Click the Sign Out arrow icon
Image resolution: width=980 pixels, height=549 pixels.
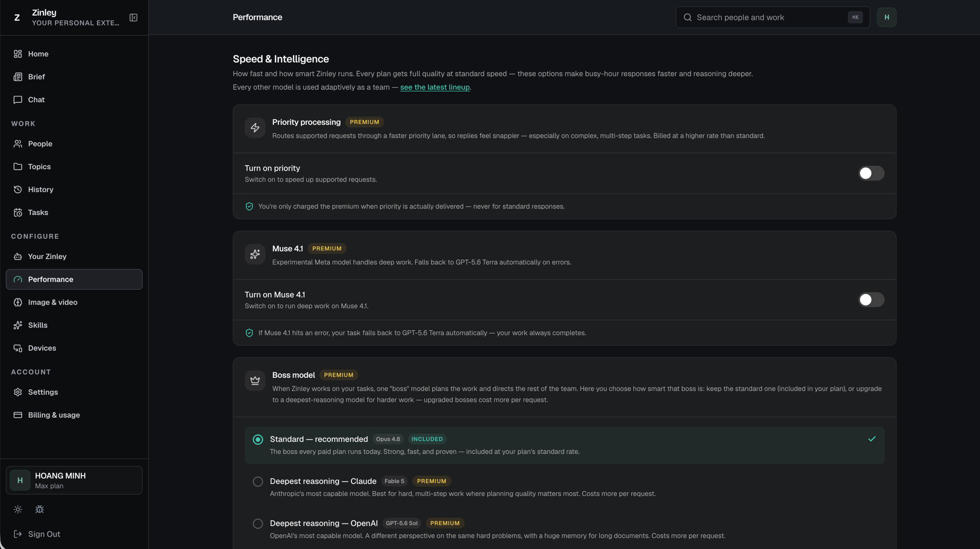point(18,534)
